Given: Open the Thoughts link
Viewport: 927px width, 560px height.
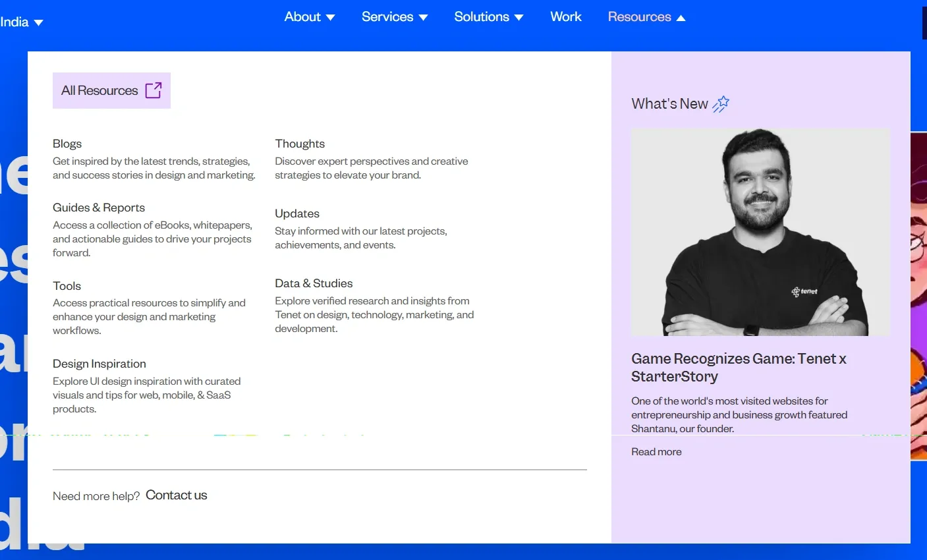Looking at the screenshot, I should tap(300, 144).
